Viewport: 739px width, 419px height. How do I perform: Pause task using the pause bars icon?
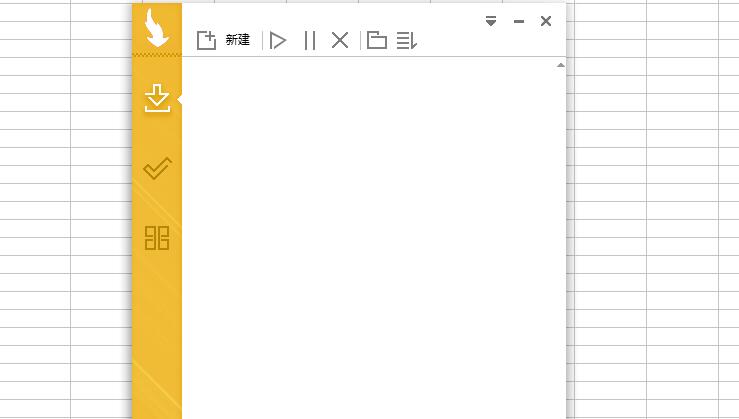(x=309, y=40)
